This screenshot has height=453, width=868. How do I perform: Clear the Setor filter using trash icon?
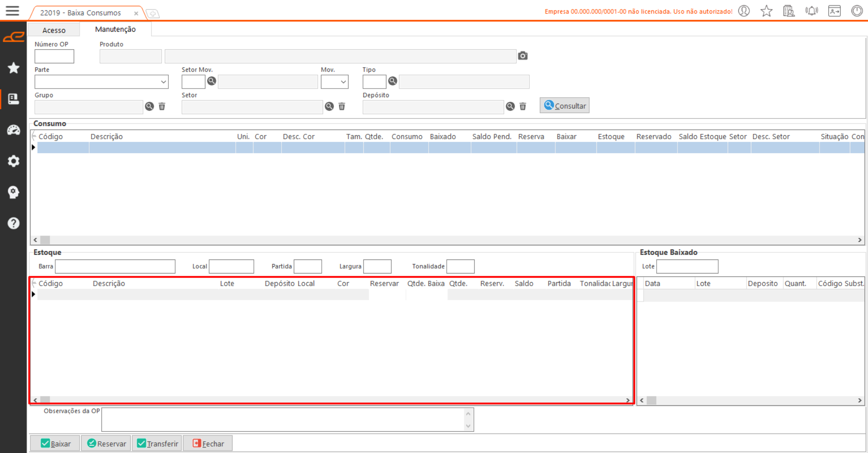point(342,106)
